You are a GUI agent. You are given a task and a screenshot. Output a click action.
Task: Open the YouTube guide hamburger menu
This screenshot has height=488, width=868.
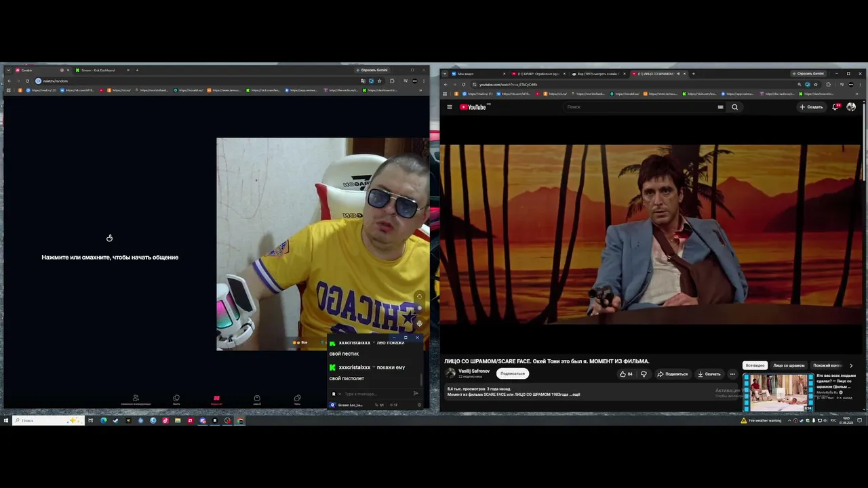tap(449, 107)
